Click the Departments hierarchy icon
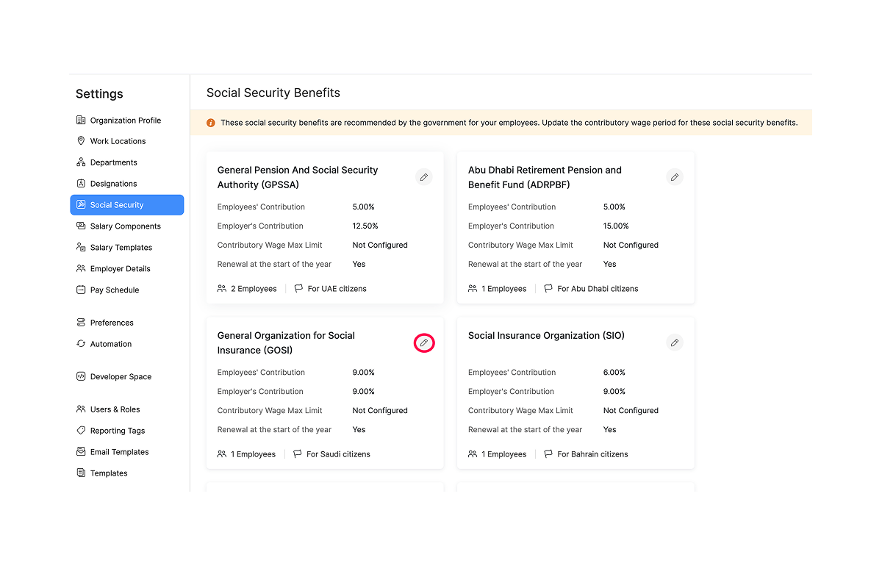882x588 pixels. click(x=81, y=162)
